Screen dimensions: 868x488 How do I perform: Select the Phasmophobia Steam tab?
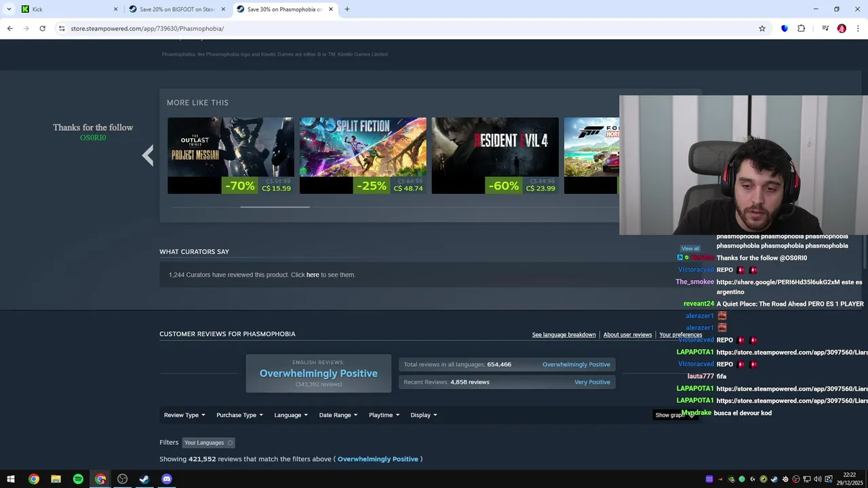point(285,9)
